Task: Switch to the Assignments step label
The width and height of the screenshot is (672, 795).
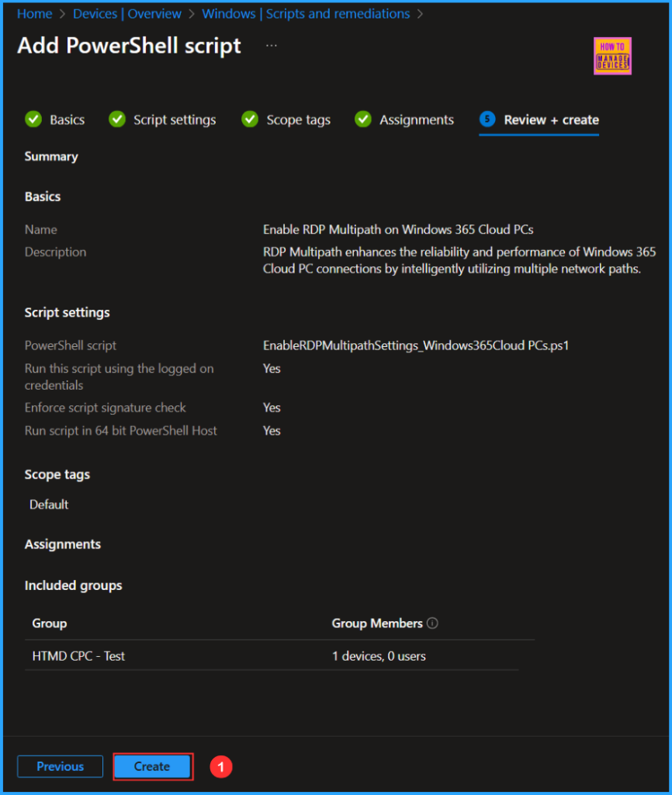Action: click(417, 120)
